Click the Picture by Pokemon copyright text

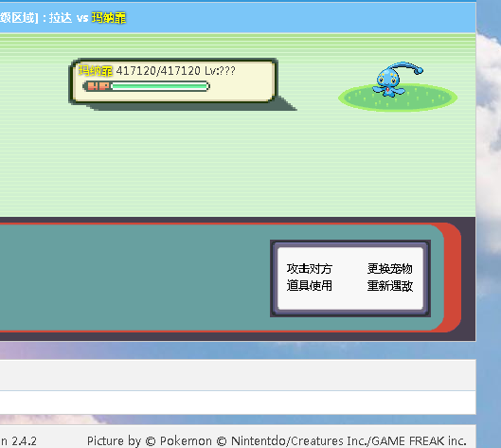pos(277,441)
